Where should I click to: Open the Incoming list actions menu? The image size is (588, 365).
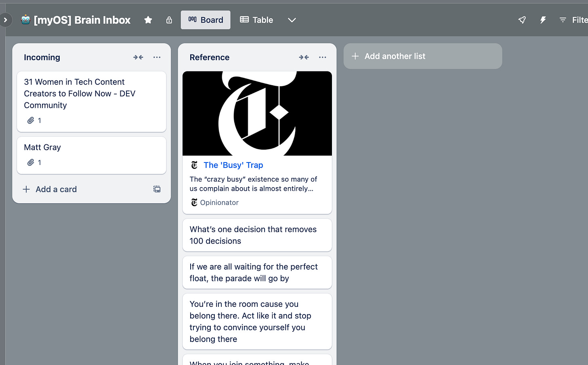pyautogui.click(x=157, y=57)
